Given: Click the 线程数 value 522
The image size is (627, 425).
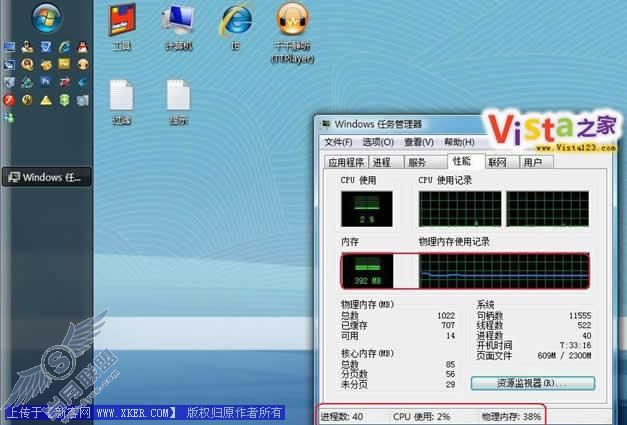Looking at the screenshot, I should pos(584,325).
